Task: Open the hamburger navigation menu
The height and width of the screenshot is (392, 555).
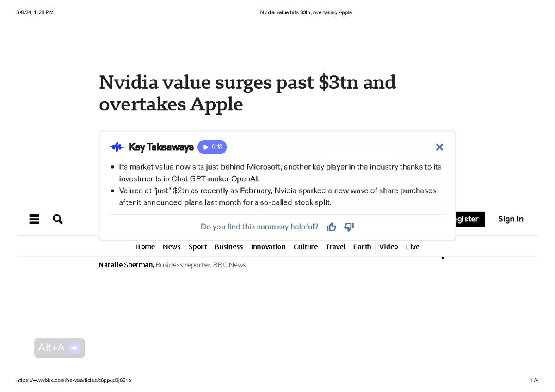Action: 34,219
